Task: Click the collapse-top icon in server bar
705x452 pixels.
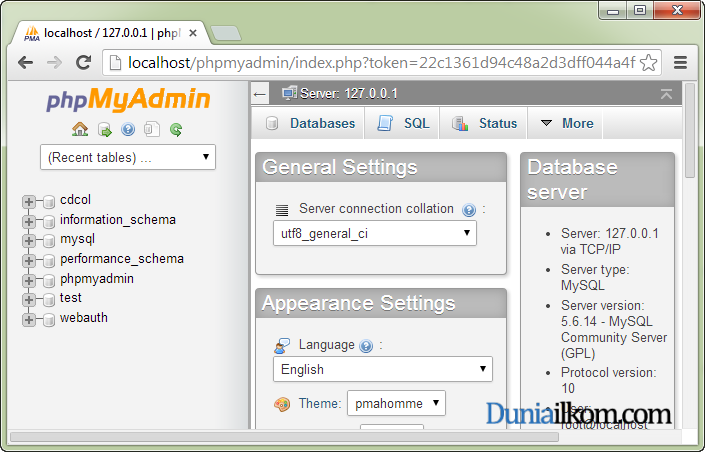Action: (666, 94)
